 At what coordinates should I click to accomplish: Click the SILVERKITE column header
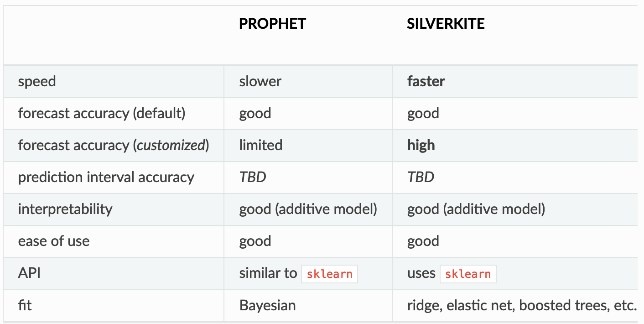[446, 24]
